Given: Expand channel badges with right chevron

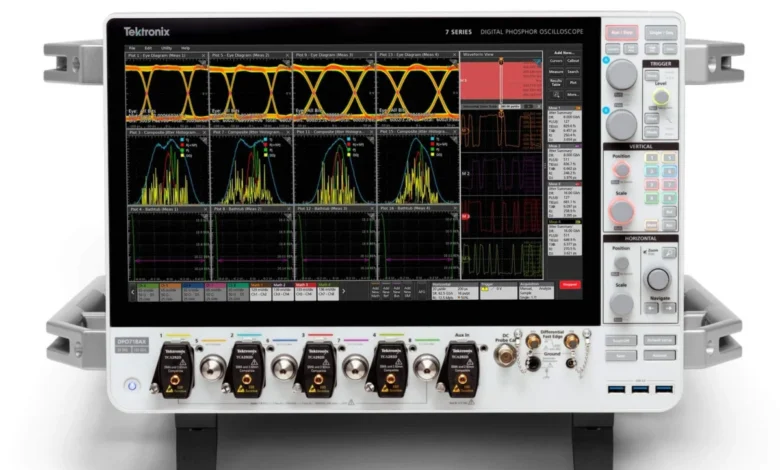Looking at the screenshot, I should pos(343,291).
